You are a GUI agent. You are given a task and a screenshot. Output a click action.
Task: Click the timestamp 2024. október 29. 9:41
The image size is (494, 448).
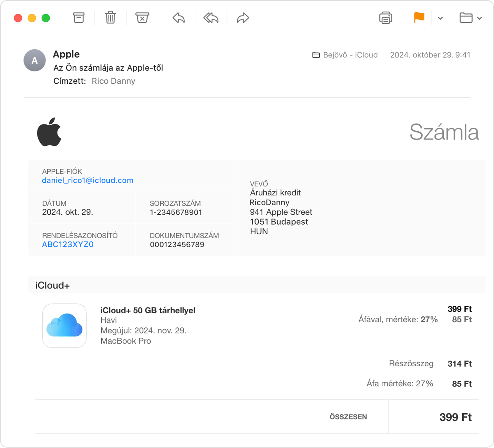[x=430, y=55]
